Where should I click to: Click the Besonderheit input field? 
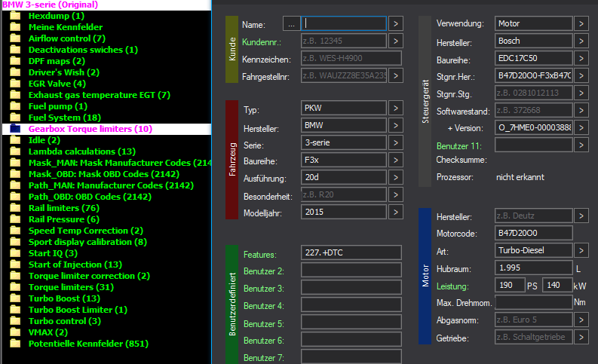click(x=344, y=194)
